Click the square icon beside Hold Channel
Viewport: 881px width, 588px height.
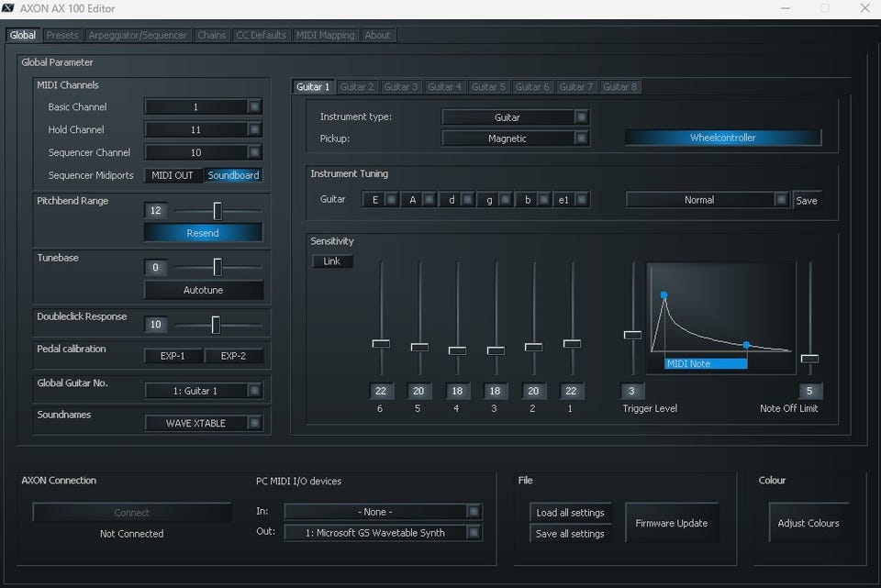click(254, 130)
